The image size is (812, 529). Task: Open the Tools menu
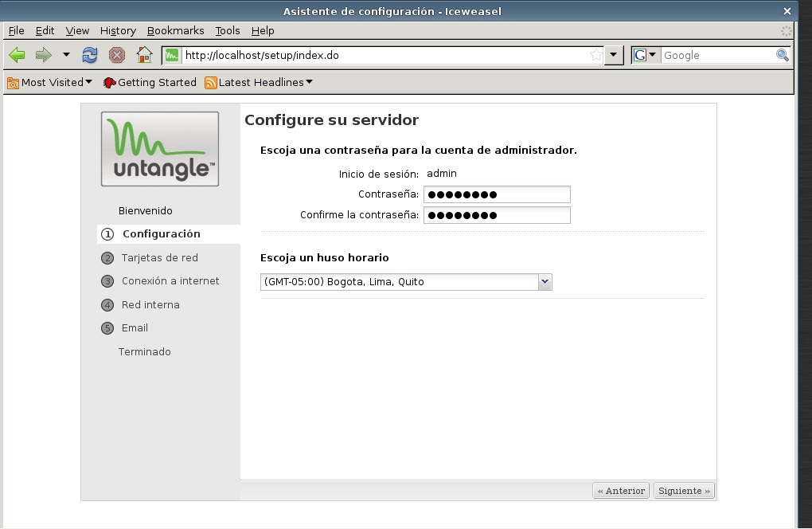click(x=228, y=30)
